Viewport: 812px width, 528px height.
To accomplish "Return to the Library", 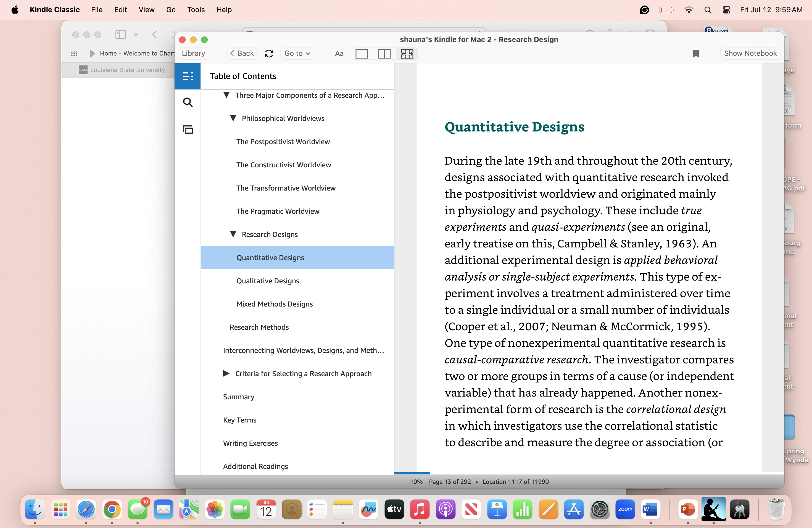I will [x=193, y=54].
